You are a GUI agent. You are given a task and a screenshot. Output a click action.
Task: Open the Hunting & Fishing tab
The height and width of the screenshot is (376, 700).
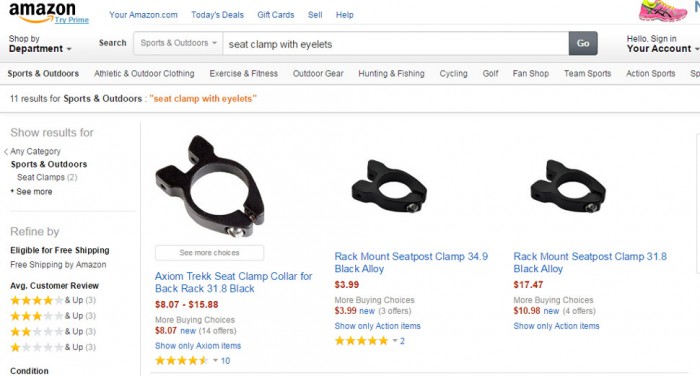coord(391,74)
